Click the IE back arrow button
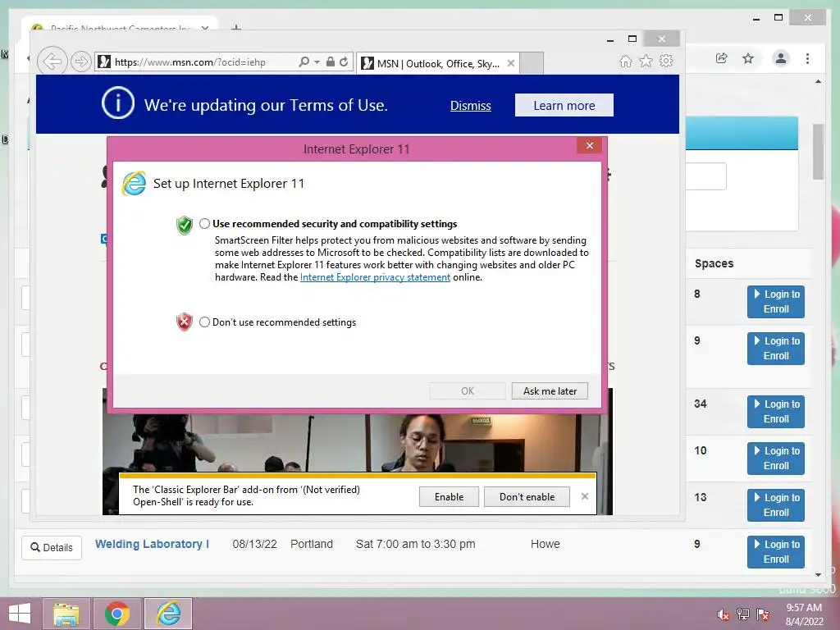The height and width of the screenshot is (630, 840). pyautogui.click(x=52, y=62)
